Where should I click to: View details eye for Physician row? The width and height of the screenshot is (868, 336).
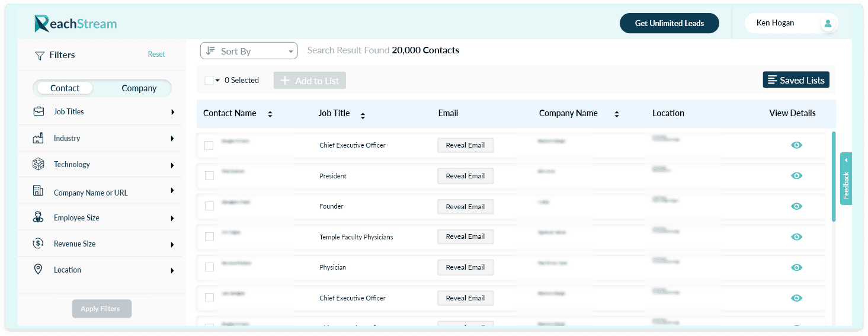point(797,267)
